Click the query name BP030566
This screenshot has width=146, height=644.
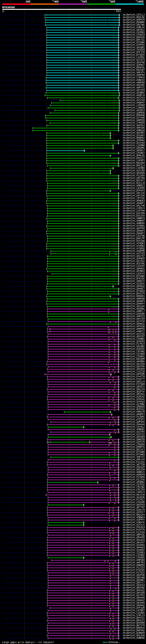8,7
